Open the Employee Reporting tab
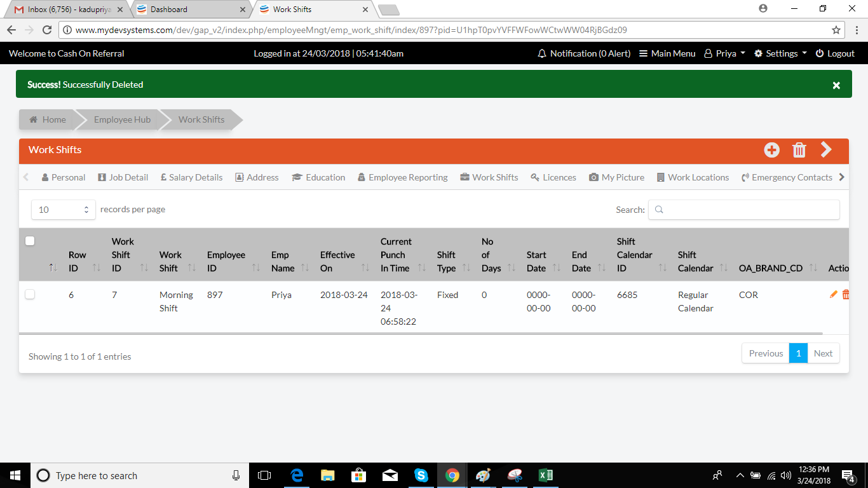The width and height of the screenshot is (868, 488). [x=403, y=177]
